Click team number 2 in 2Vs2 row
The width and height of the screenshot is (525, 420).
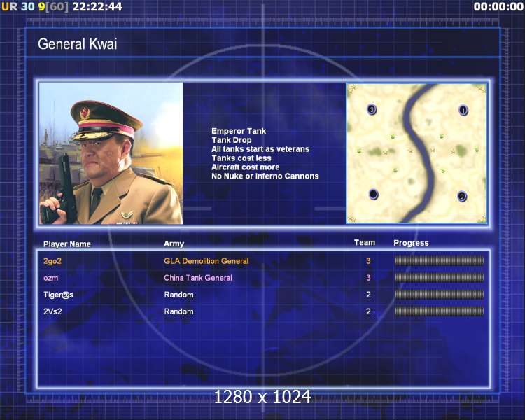click(368, 311)
